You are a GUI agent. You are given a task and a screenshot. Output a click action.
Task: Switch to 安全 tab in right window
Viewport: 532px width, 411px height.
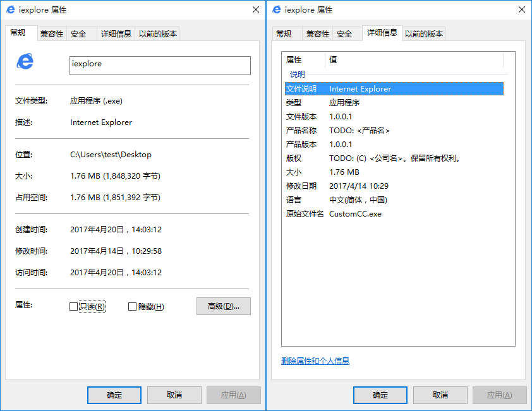(348, 34)
